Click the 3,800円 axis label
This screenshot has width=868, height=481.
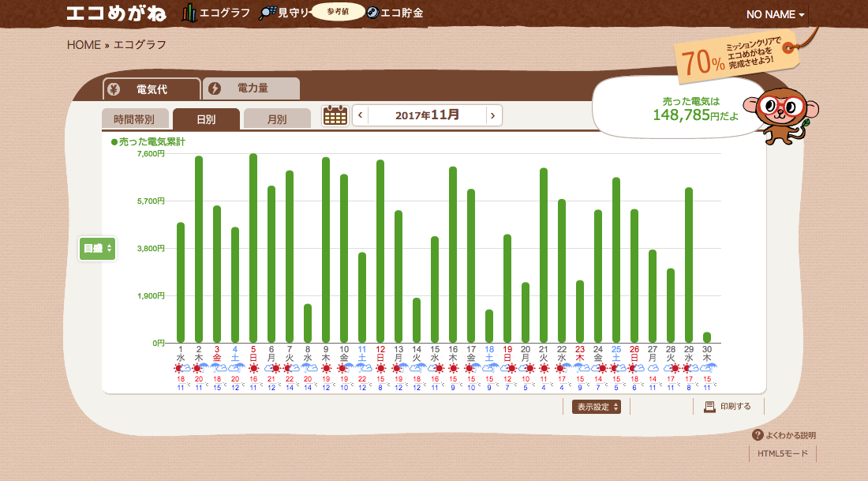pos(151,248)
